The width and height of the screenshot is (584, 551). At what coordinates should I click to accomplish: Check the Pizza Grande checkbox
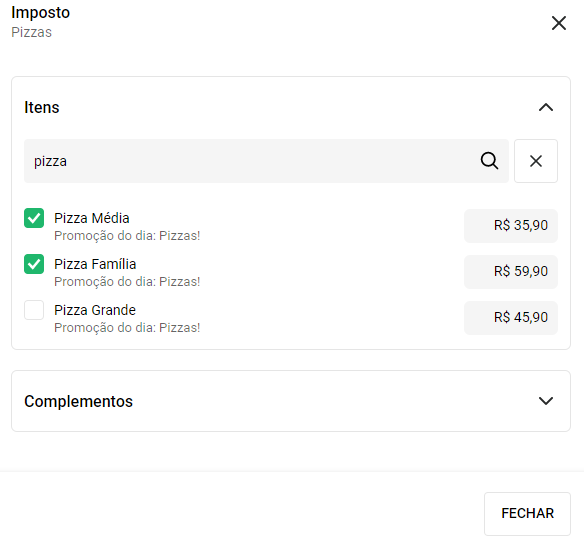point(34,310)
